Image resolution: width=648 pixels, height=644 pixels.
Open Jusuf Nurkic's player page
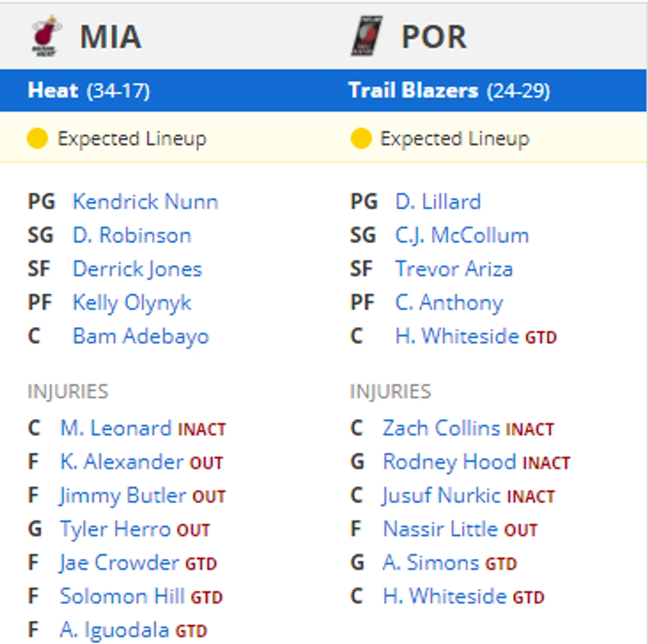tap(441, 495)
